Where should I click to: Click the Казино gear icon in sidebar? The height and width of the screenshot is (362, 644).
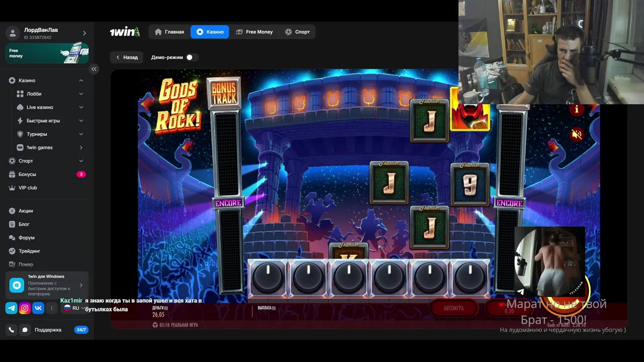coord(13,80)
